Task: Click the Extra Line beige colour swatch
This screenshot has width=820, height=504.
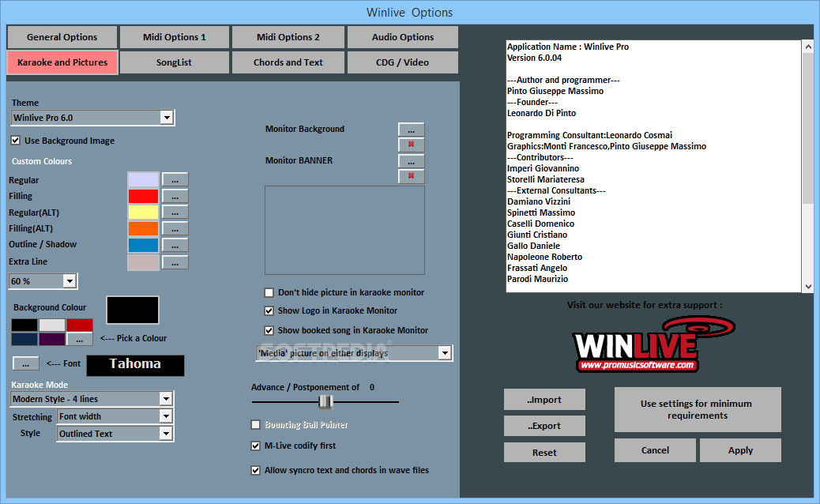Action: (143, 262)
